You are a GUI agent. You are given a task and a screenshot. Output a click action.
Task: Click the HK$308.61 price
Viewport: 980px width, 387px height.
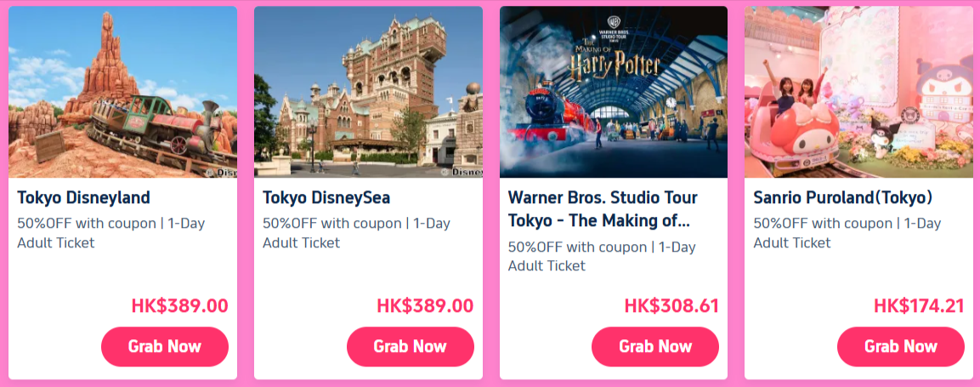[671, 306]
